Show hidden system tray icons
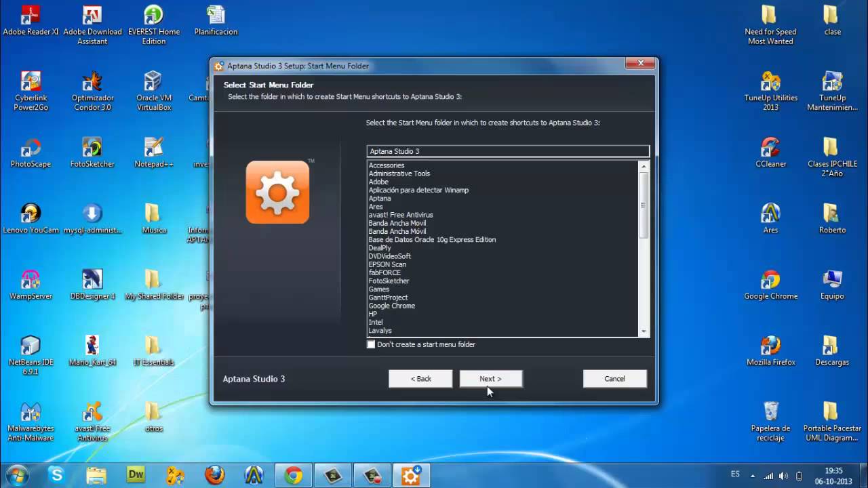The width and height of the screenshot is (868, 488). coord(752,476)
